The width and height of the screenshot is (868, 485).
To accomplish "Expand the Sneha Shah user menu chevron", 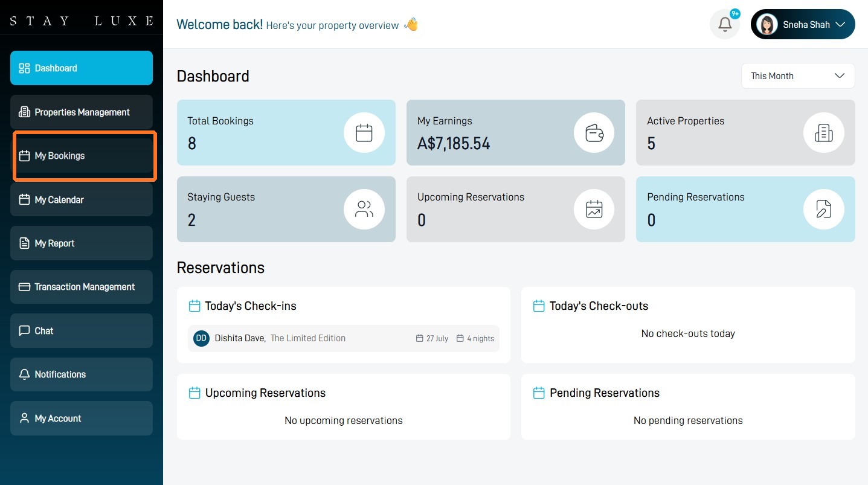I will tap(840, 25).
